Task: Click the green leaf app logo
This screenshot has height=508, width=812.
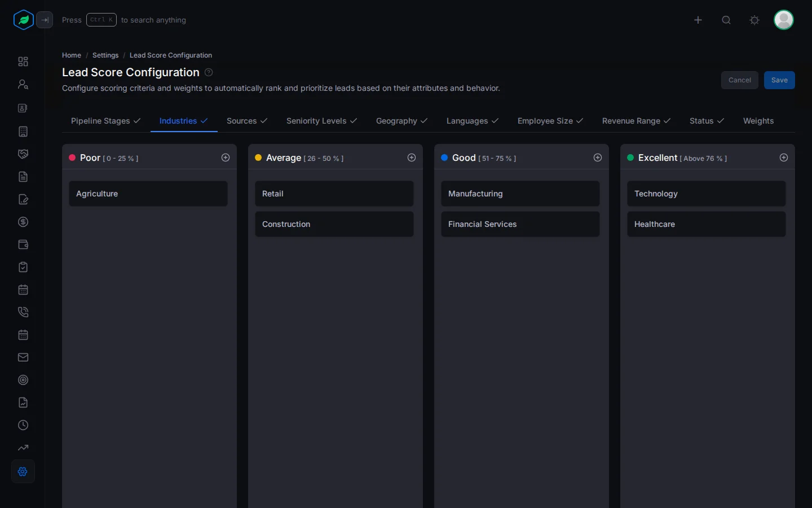Action: point(23,20)
